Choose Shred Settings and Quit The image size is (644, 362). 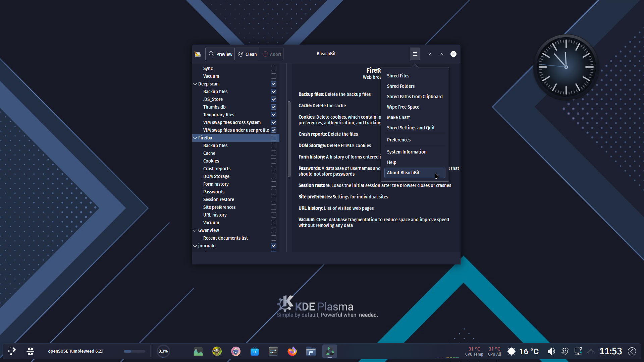click(415, 128)
